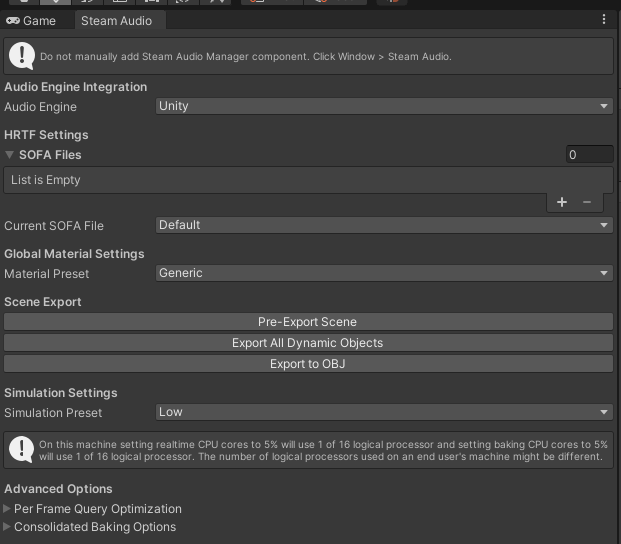Click the 'Audio Engine' field label
Image resolution: width=621 pixels, height=544 pixels.
pos(40,107)
